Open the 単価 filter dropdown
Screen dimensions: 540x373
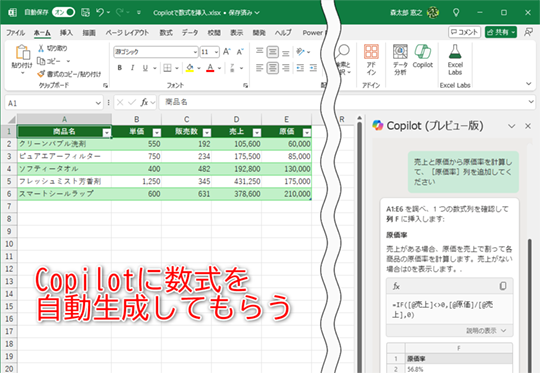(x=157, y=132)
